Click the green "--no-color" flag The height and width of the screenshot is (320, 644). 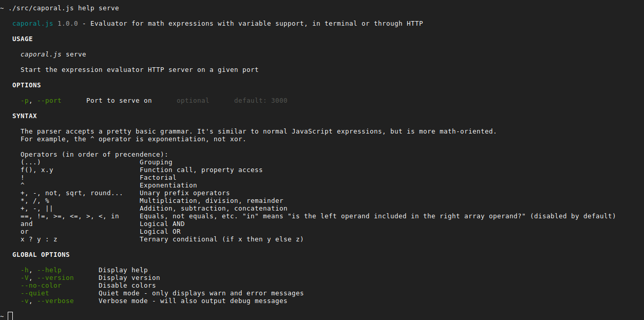[x=41, y=286]
